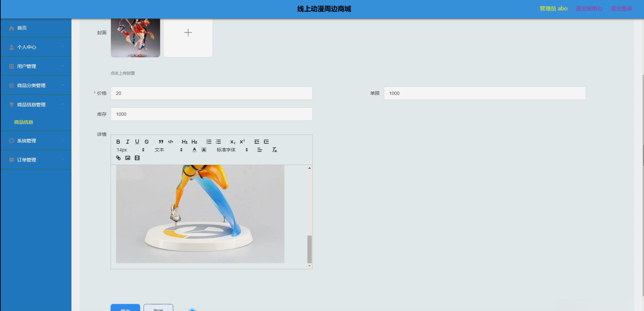
Task: Click the 个人中心 user icon
Action: [x=12, y=47]
